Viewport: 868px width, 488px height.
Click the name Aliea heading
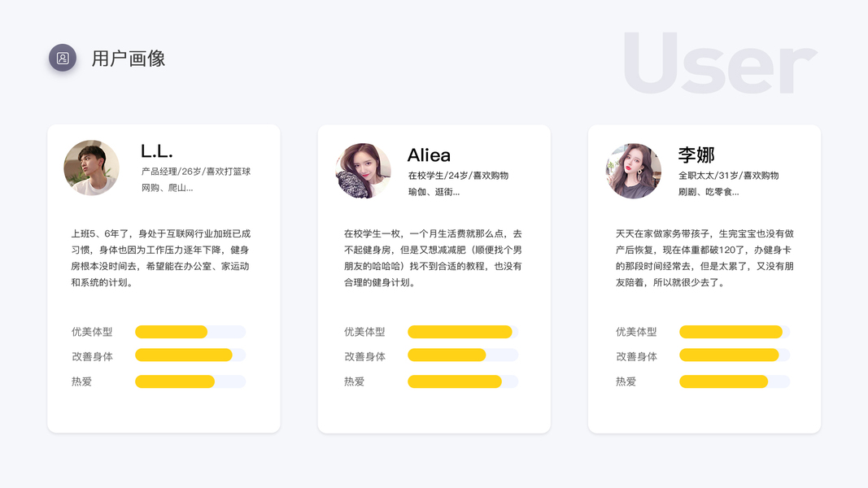(429, 155)
